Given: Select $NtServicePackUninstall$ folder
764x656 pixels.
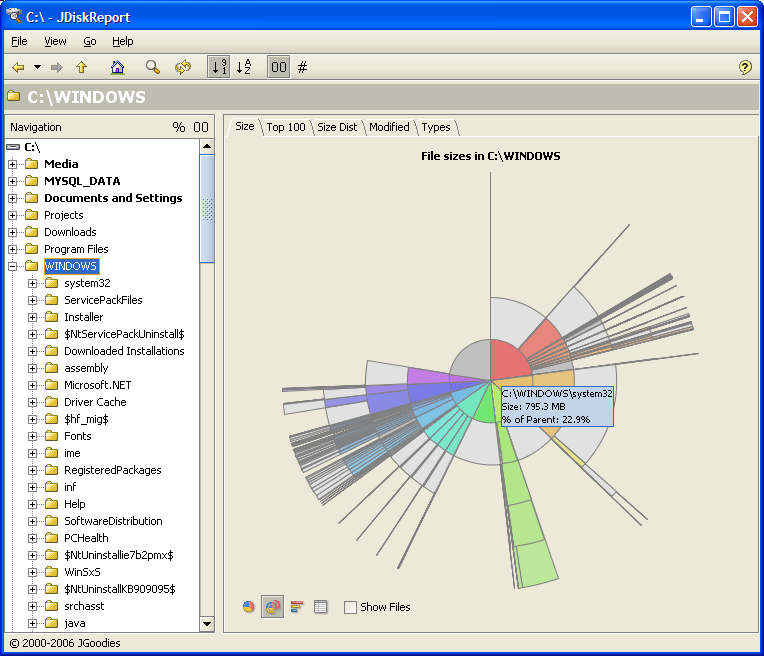Looking at the screenshot, I should 124,334.
